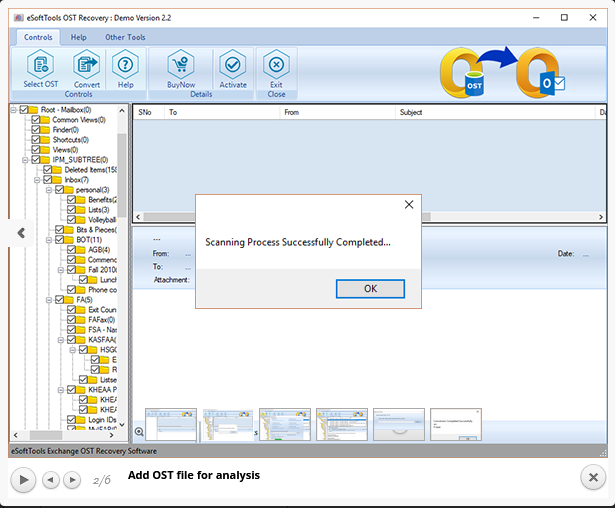Click the From column header
The width and height of the screenshot is (615, 508).
(x=337, y=112)
